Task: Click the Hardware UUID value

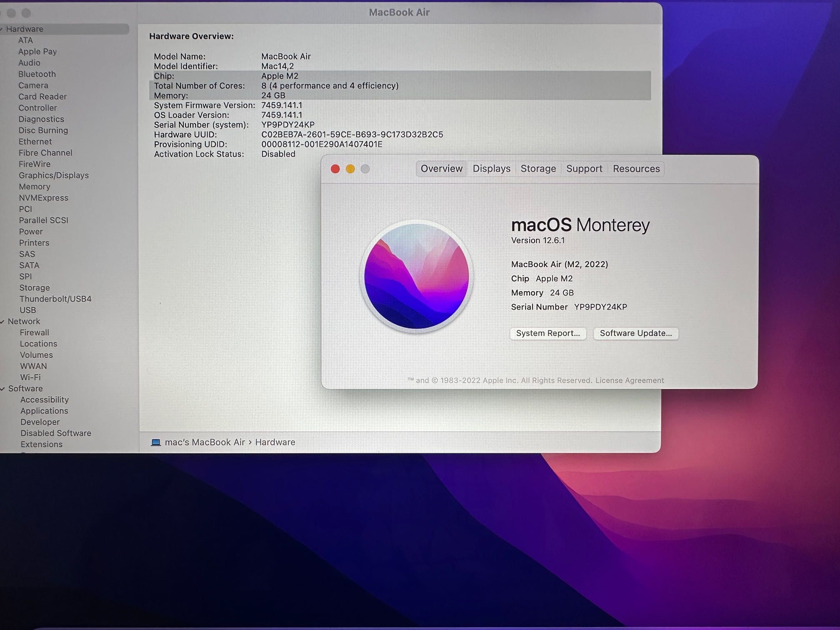Action: coord(352,135)
